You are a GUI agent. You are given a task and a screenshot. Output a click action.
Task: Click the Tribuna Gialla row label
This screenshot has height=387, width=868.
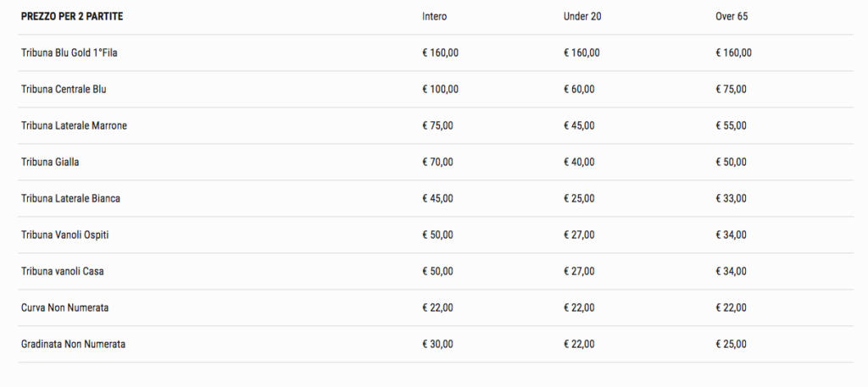point(50,163)
